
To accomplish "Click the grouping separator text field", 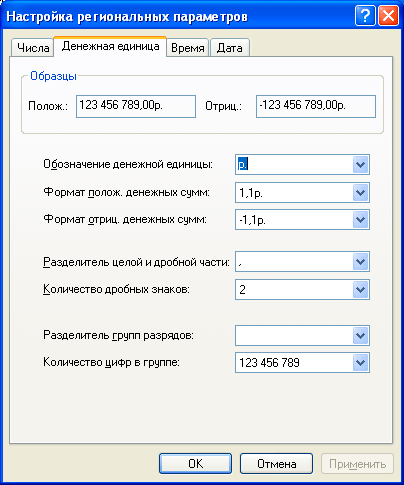I will pos(294,335).
